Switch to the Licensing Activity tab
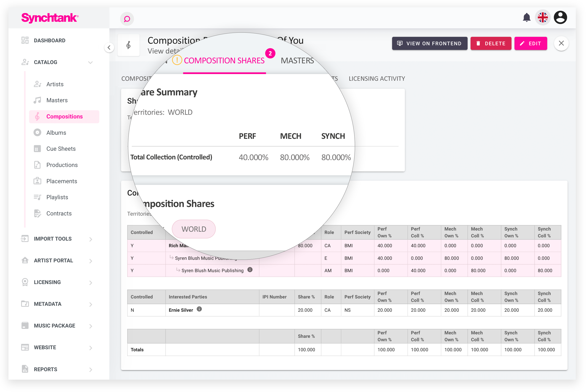The image size is (587, 392). pyautogui.click(x=377, y=78)
